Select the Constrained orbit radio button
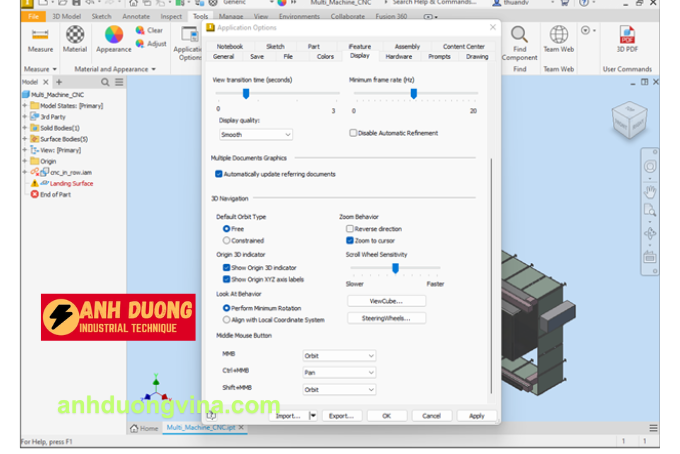The image size is (680, 454). pos(227,241)
